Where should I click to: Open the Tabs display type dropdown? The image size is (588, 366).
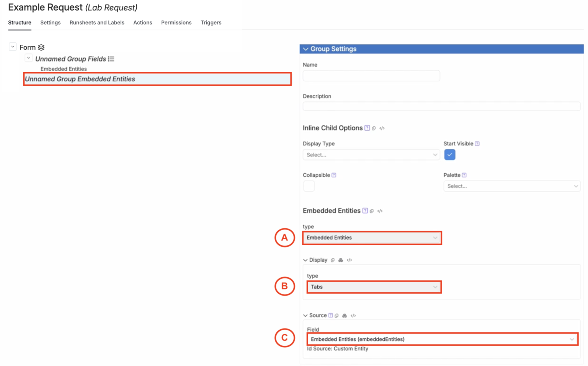pyautogui.click(x=374, y=287)
